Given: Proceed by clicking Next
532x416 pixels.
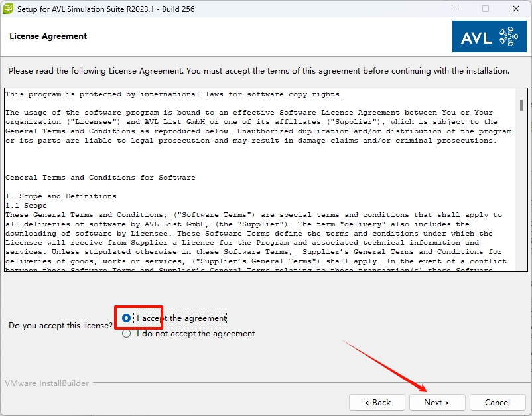Looking at the screenshot, I should tap(436, 402).
